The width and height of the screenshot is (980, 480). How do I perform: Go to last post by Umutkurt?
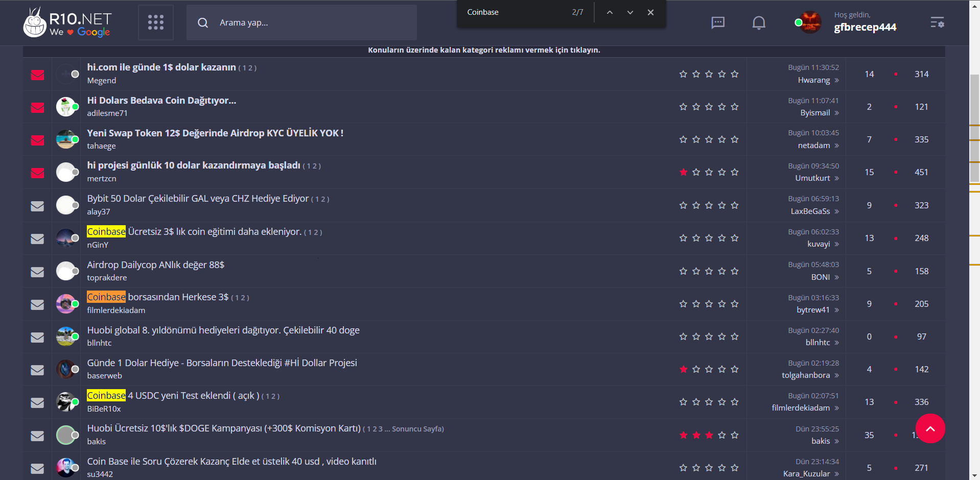tap(836, 178)
